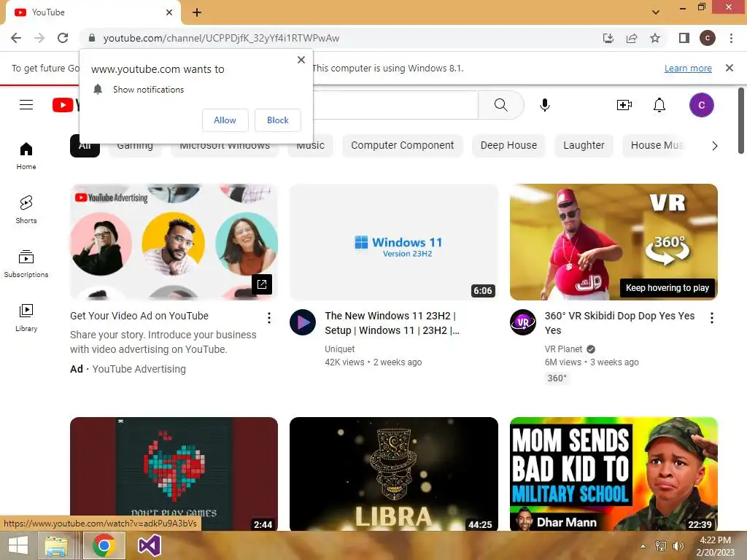Click Learn more link in info bar
The height and width of the screenshot is (560, 747).
coord(688,68)
